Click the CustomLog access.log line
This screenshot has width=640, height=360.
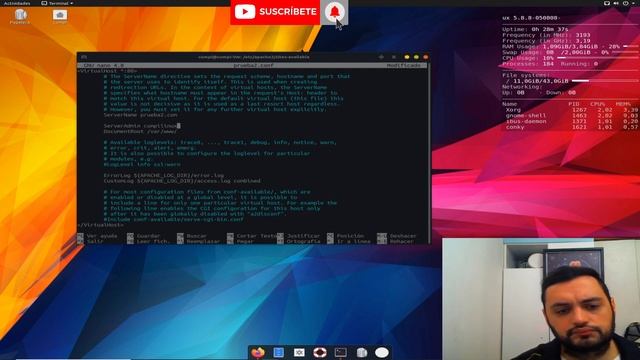[182, 181]
